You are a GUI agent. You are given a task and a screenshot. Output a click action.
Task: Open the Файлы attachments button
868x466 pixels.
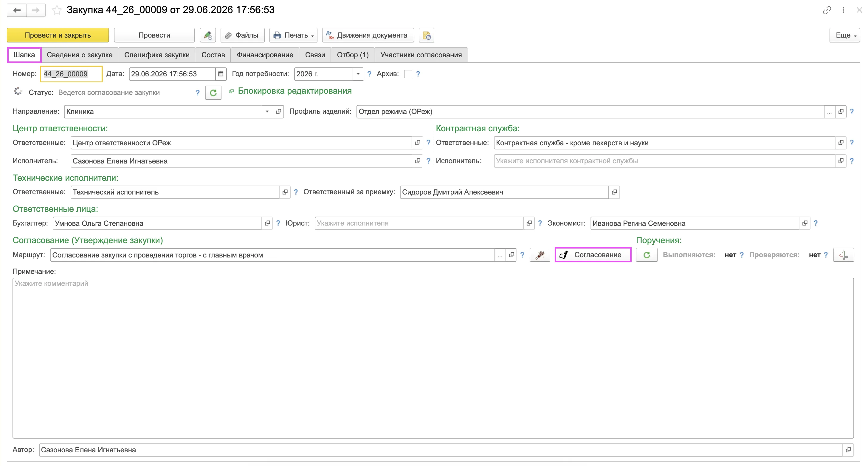[242, 35]
